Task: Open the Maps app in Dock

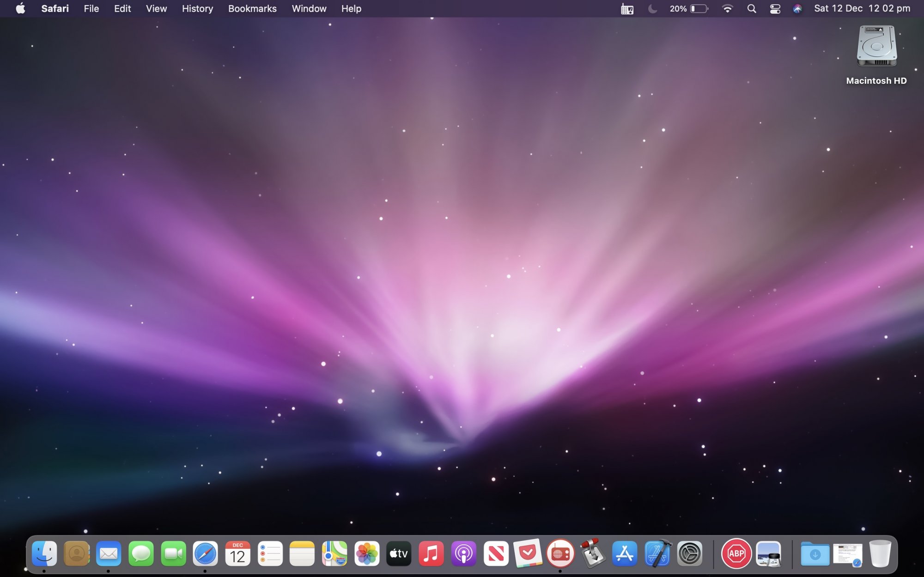Action: click(x=334, y=553)
